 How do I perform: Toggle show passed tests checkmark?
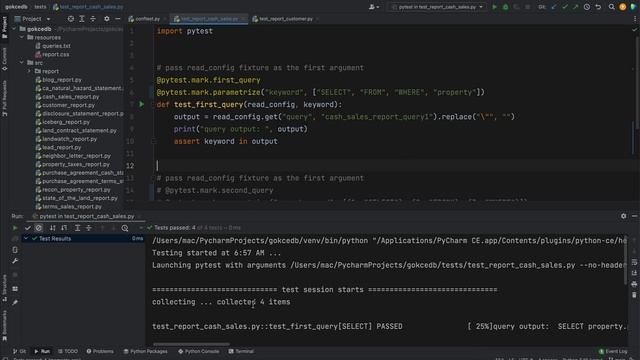(28, 228)
